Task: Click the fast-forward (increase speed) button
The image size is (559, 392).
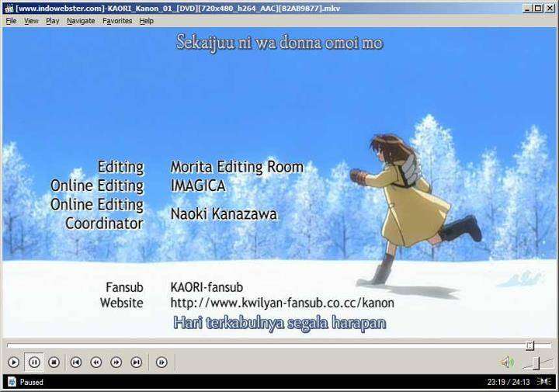Action: 116,362
